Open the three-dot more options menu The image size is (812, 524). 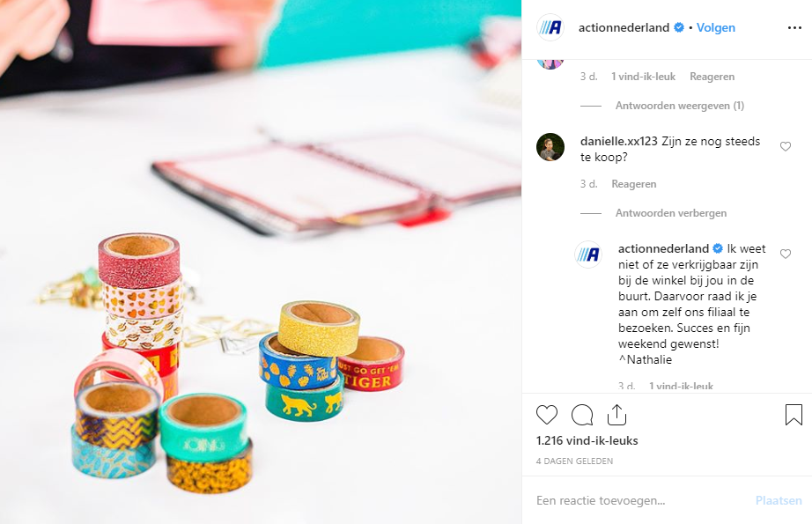[794, 28]
